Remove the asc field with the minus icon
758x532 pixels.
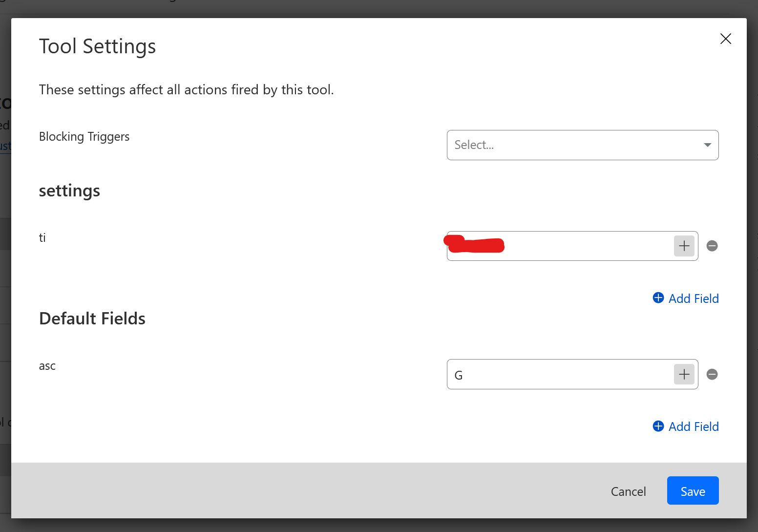712,375
